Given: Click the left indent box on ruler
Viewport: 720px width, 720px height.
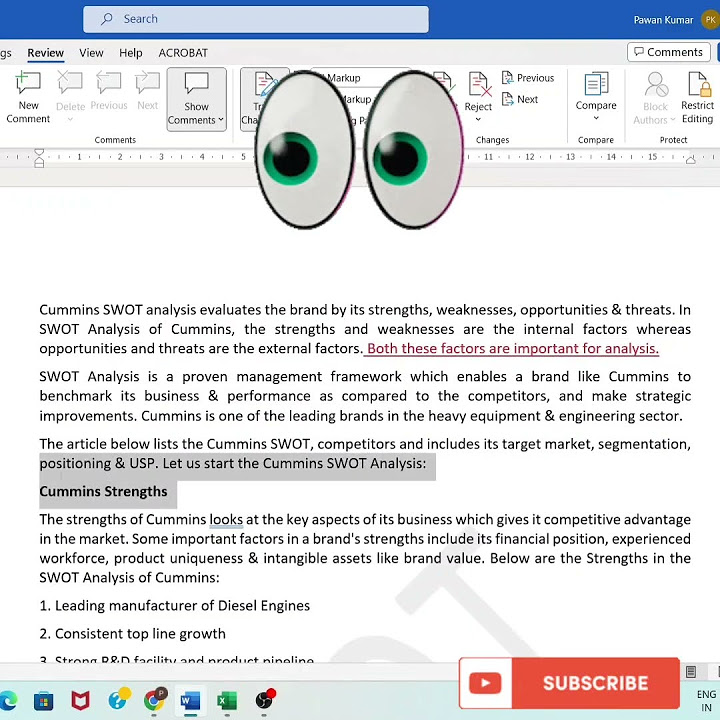Looking at the screenshot, I should click(39, 164).
